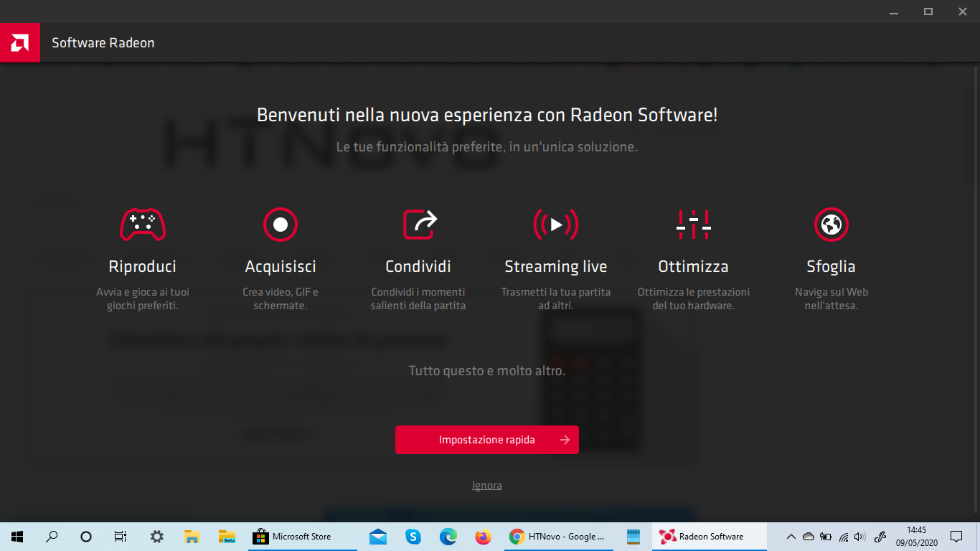Click 'Software Radeon' title text
Image resolution: width=980 pixels, height=551 pixels.
tap(103, 43)
